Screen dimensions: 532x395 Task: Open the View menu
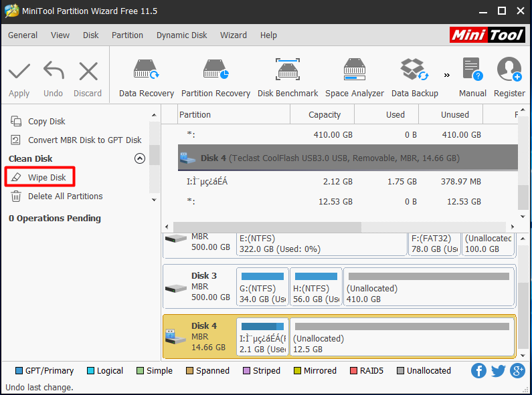(60, 35)
